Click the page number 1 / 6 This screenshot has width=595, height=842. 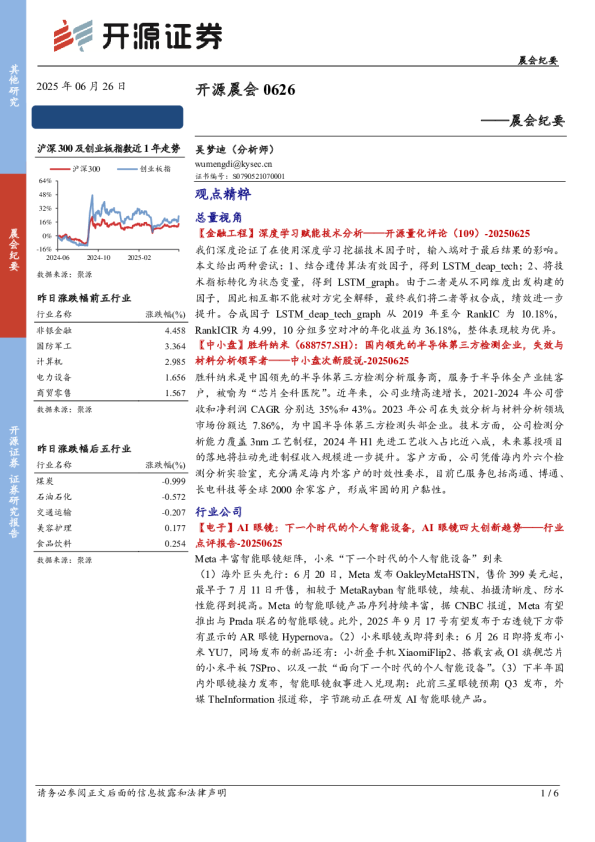(550, 793)
